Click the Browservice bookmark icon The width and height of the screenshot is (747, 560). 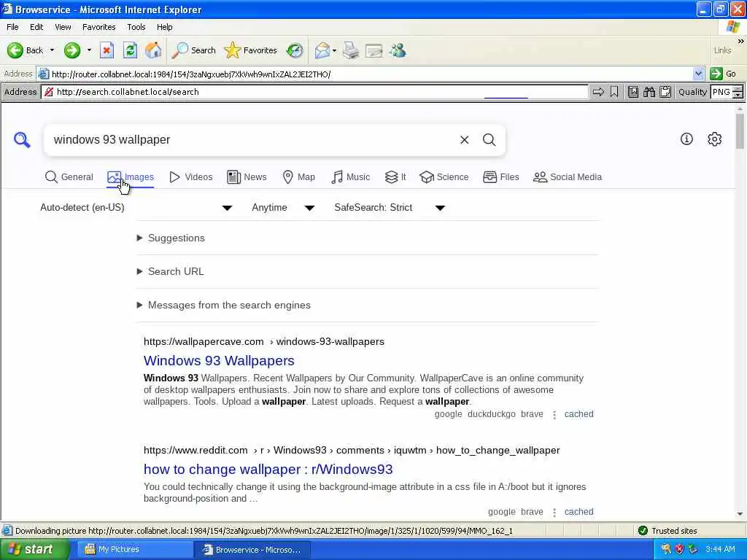pos(614,92)
